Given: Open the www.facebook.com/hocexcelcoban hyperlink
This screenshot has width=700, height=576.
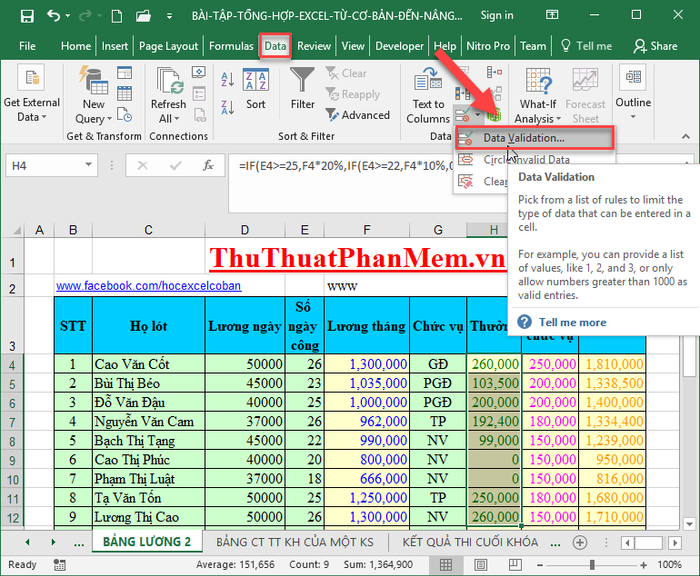Looking at the screenshot, I should [148, 286].
